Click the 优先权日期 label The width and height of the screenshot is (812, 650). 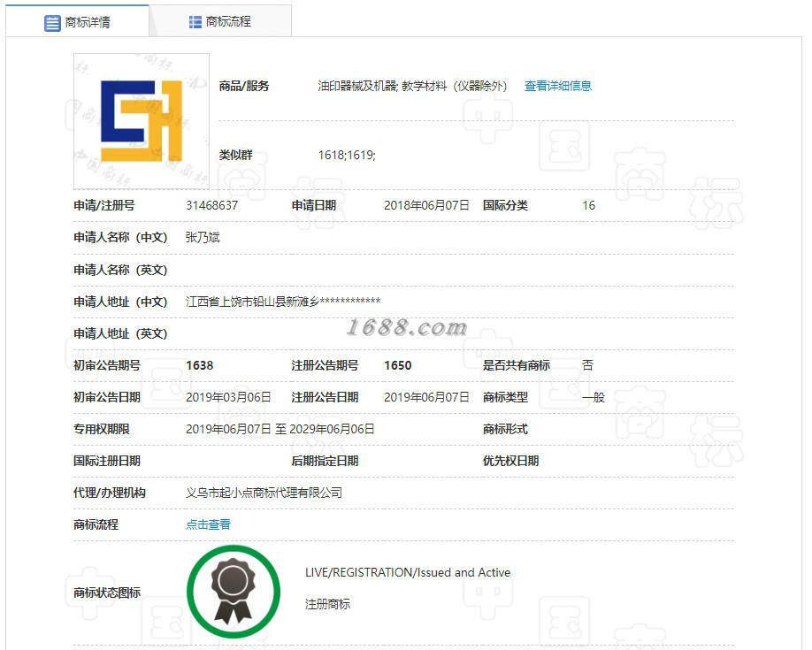tap(510, 461)
